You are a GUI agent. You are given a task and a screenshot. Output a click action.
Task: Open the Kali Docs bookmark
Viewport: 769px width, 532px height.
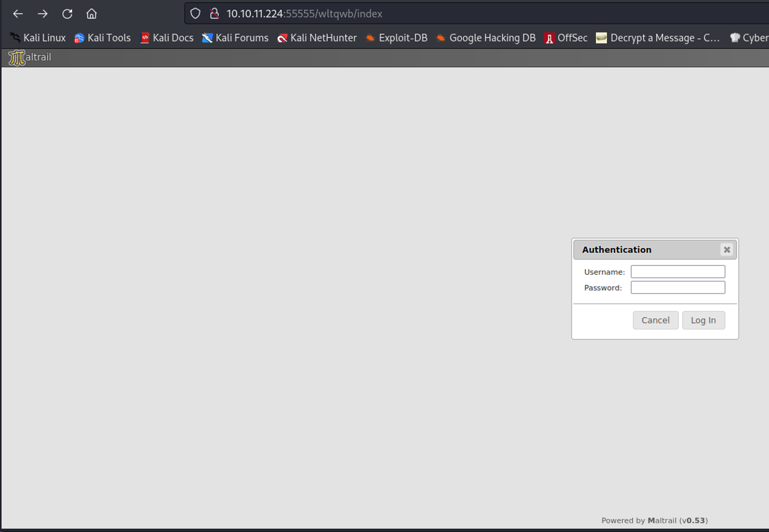167,38
